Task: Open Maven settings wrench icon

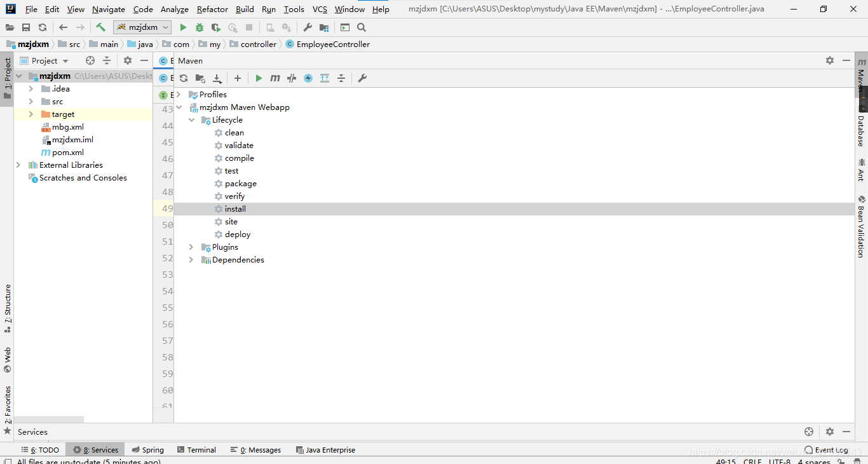Action: click(x=362, y=78)
